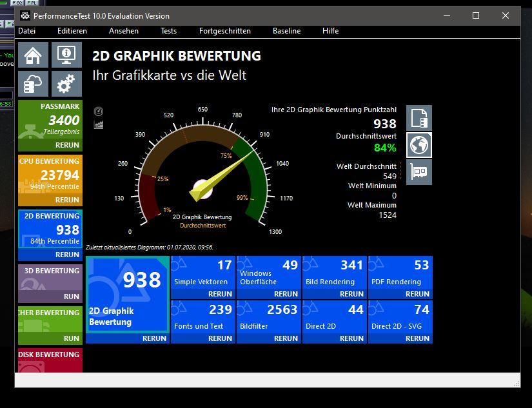532x408 pixels.
Task: Click the Fonts und Text 239 score
Action: (221, 309)
